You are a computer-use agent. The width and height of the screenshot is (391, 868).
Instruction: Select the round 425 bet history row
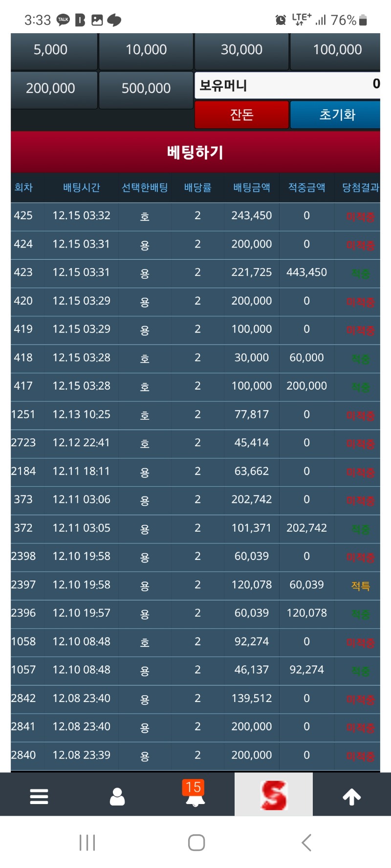point(195,216)
